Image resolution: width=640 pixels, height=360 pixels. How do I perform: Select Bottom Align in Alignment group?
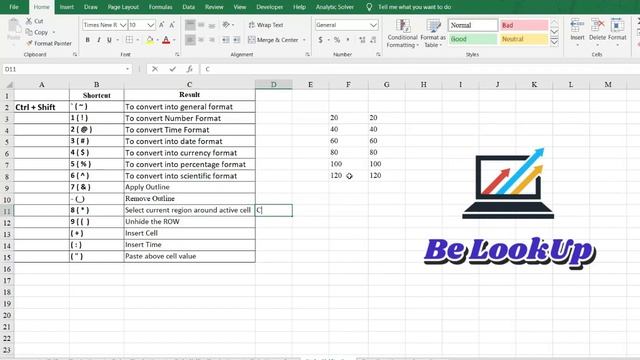(212, 25)
